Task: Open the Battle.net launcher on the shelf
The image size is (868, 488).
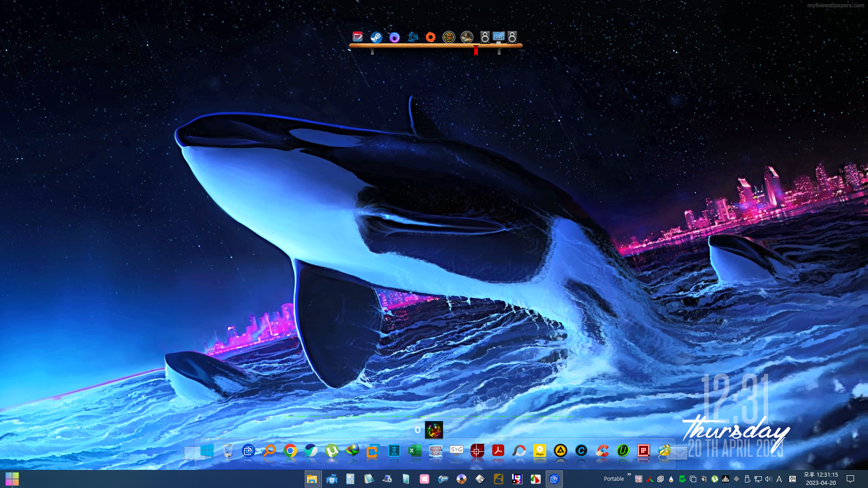Action: (413, 37)
